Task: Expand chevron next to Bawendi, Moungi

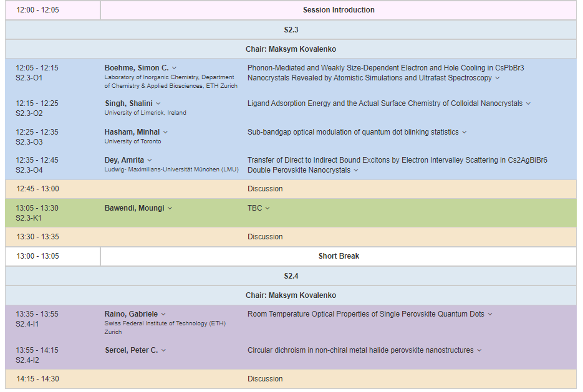Action: [170, 208]
